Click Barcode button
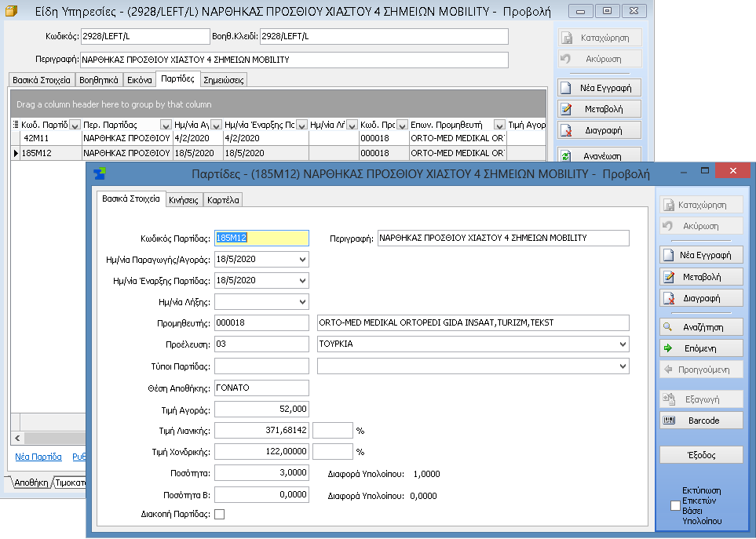 tap(701, 420)
